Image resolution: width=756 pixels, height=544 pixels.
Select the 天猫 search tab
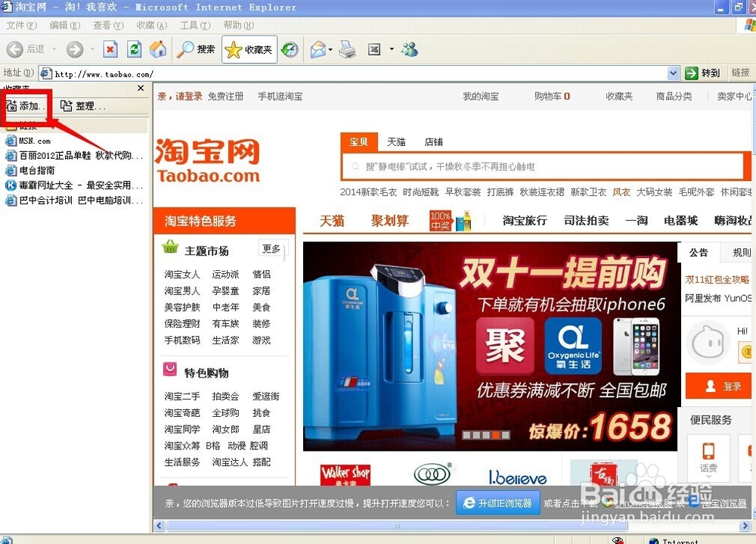coord(396,142)
